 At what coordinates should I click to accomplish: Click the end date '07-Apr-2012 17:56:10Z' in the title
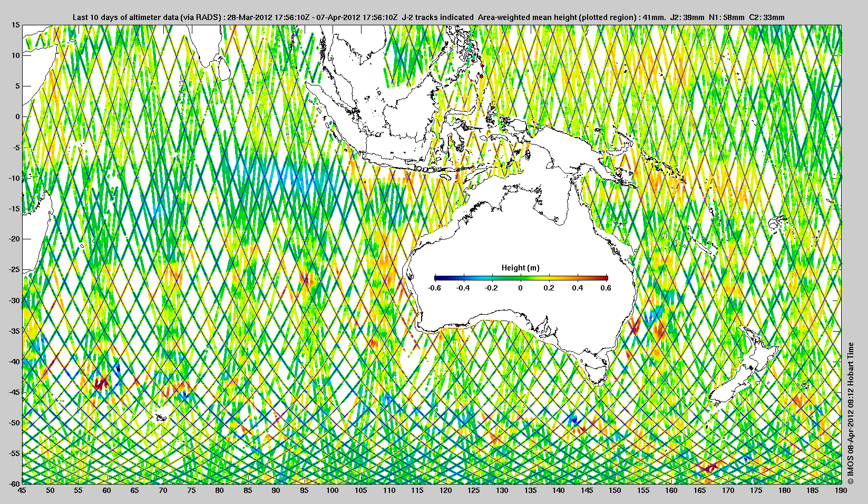click(x=356, y=17)
